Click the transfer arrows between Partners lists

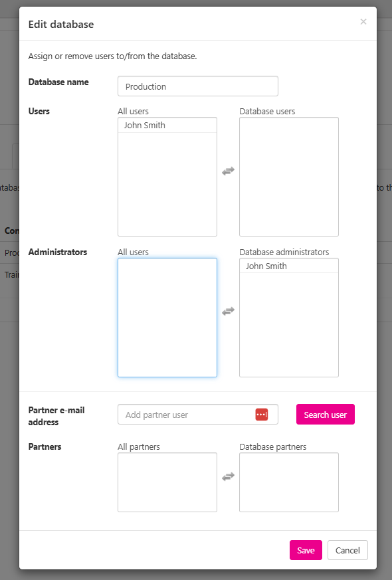228,476
